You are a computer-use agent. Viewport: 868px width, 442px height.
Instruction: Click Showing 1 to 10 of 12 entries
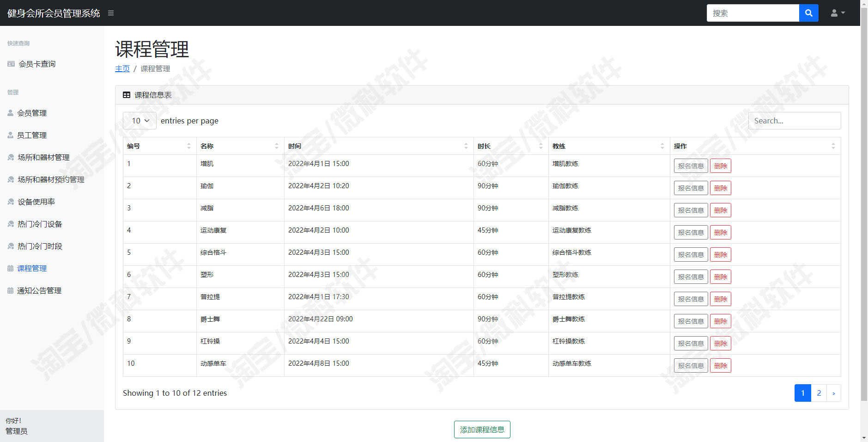point(175,393)
